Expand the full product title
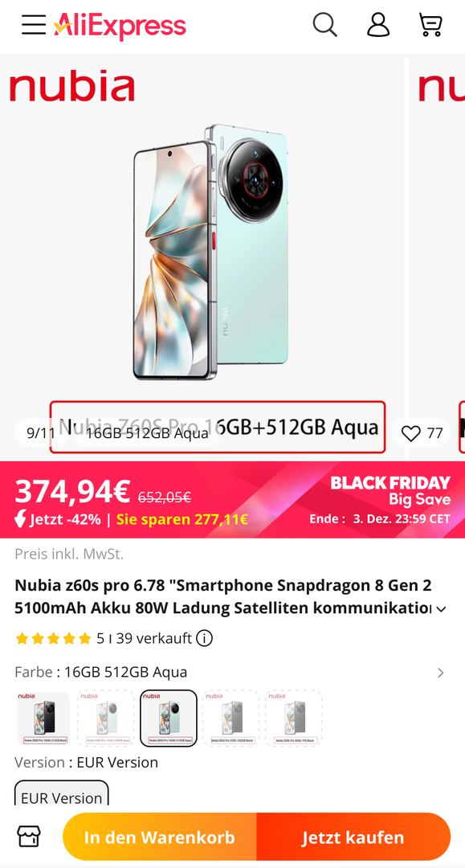Viewport: 465px width, 868px height. 441,609
